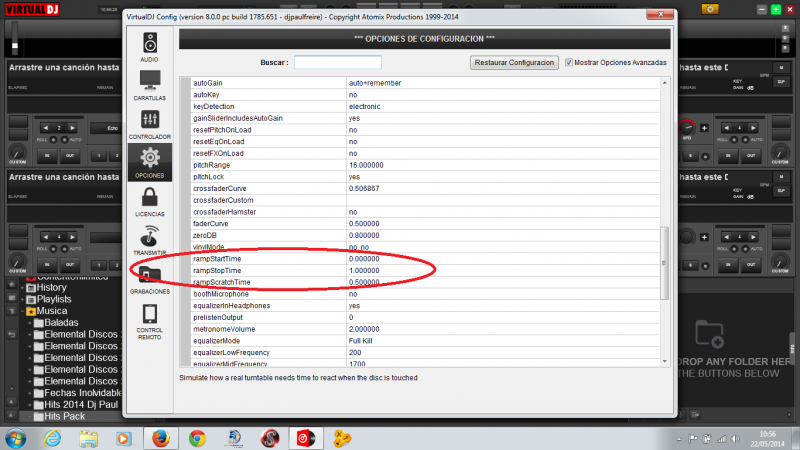Open the Audio settings section
Image resolution: width=800 pixels, height=450 pixels.
tap(149, 47)
